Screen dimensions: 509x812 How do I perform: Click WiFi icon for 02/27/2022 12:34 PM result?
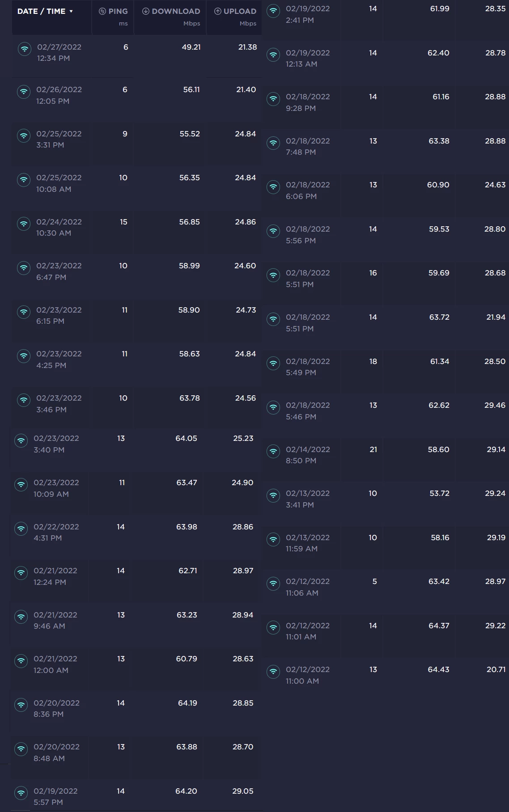(24, 49)
